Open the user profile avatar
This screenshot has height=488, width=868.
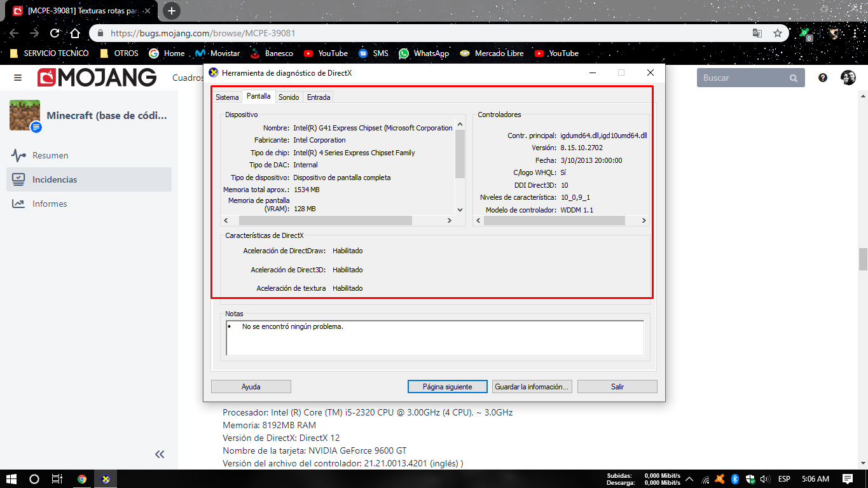pos(848,78)
